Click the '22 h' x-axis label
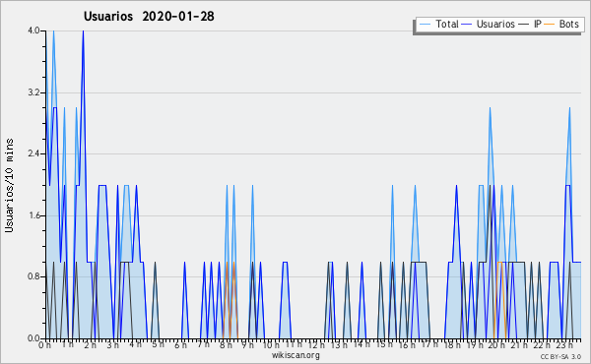591x364 pixels. click(x=543, y=345)
